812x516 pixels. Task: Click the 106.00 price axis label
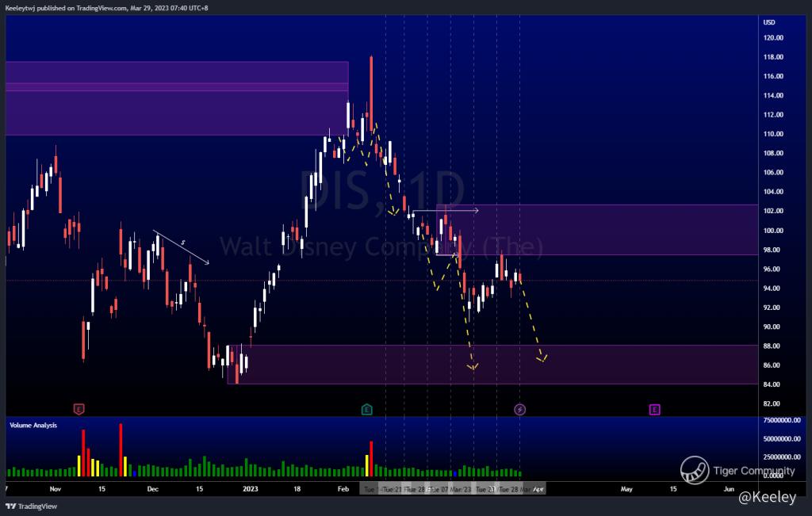point(773,172)
